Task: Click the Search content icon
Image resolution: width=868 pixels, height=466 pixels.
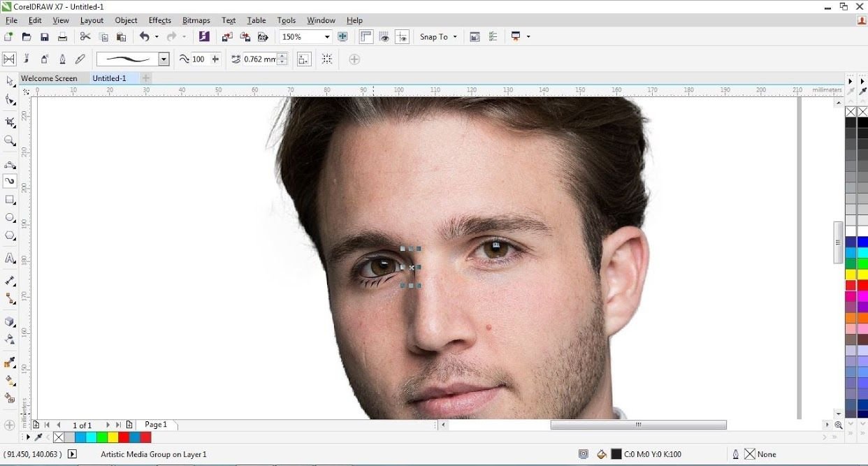Action: click(x=204, y=37)
